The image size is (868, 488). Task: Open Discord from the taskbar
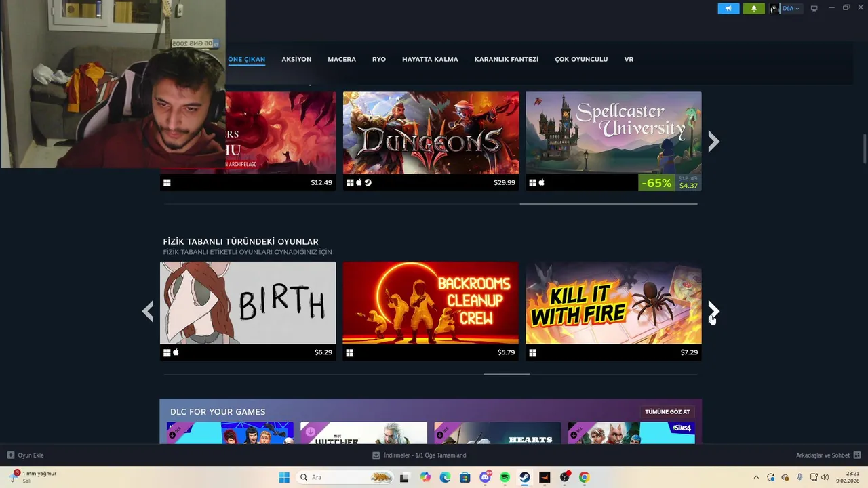485,477
